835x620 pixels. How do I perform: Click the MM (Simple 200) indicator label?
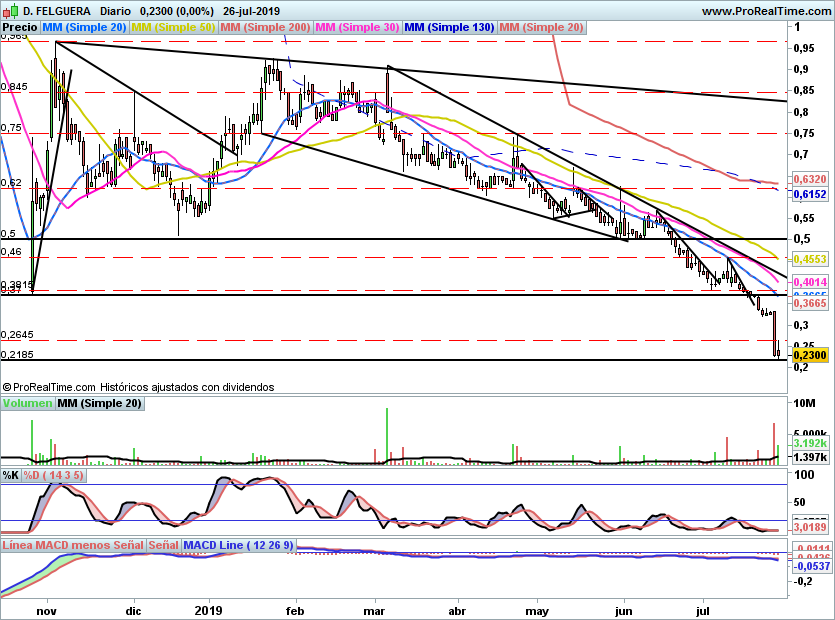coord(265,27)
